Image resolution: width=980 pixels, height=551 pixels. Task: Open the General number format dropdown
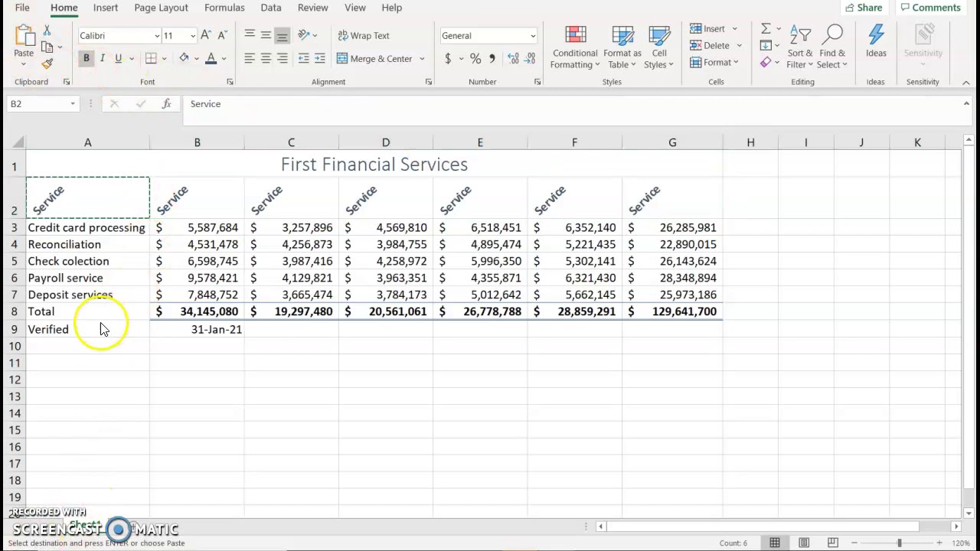533,36
